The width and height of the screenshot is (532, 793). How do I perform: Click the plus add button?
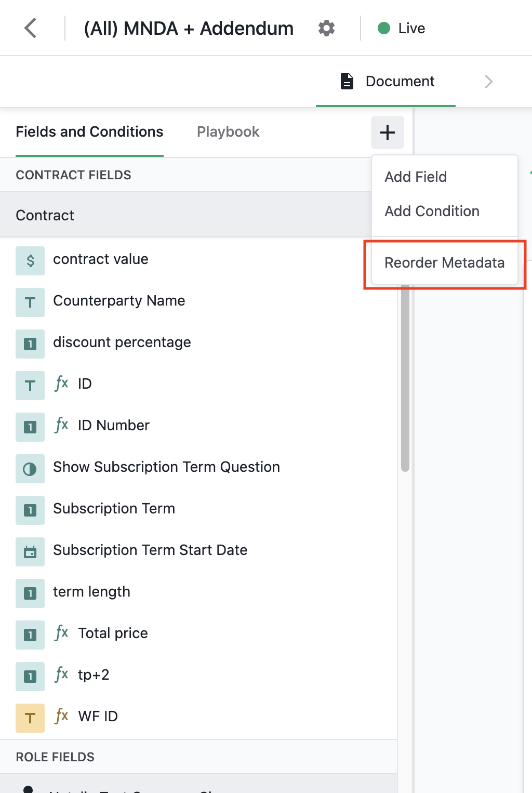tap(388, 133)
